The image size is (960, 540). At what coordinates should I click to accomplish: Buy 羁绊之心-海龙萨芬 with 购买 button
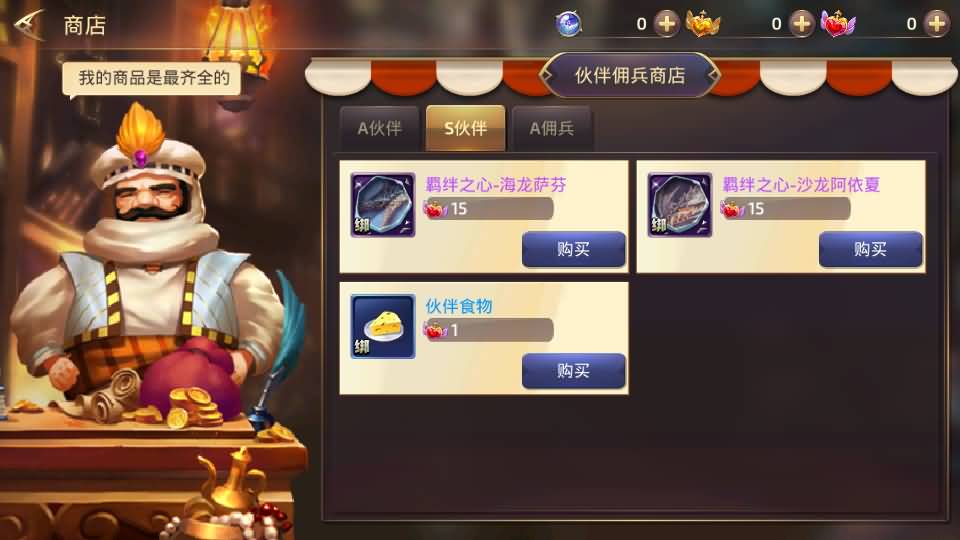(574, 249)
